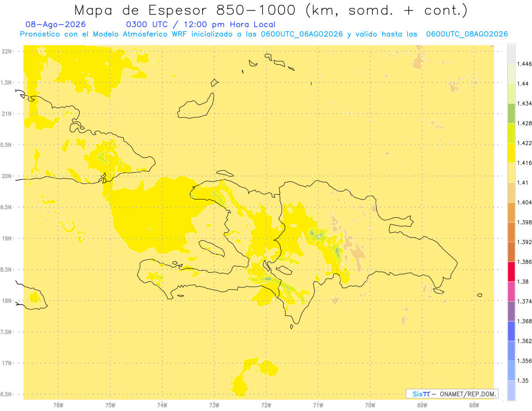Click the legend value '1.398'
The height and width of the screenshot is (411, 532).
coord(524,222)
